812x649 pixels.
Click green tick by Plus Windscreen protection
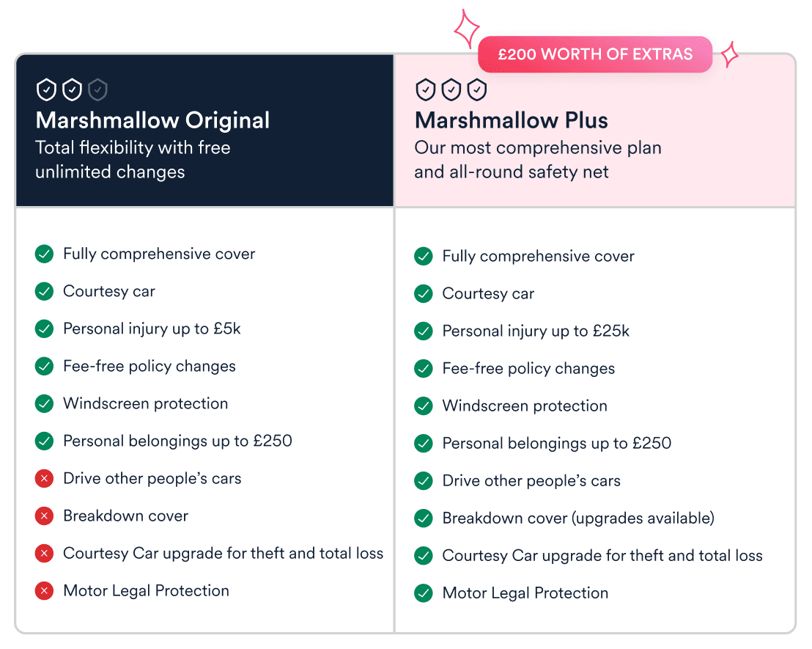pyautogui.click(x=424, y=406)
